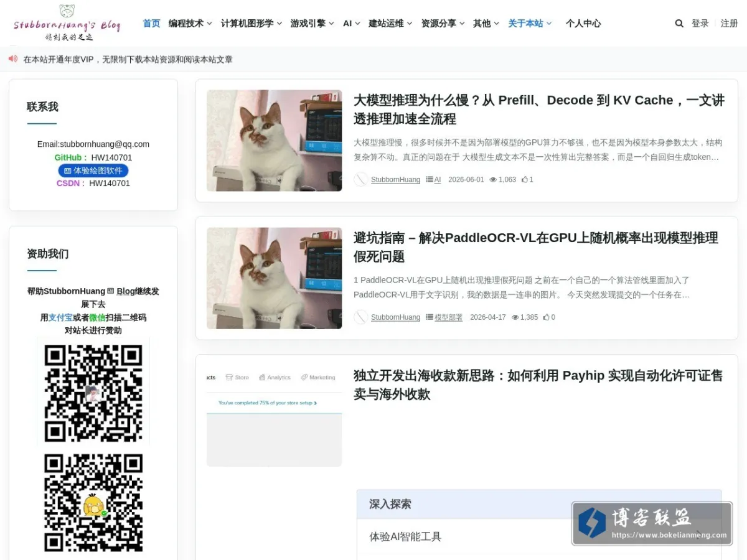This screenshot has height=560, width=747.
Task: Click the view count eye icon showing 1,385
Action: point(515,317)
